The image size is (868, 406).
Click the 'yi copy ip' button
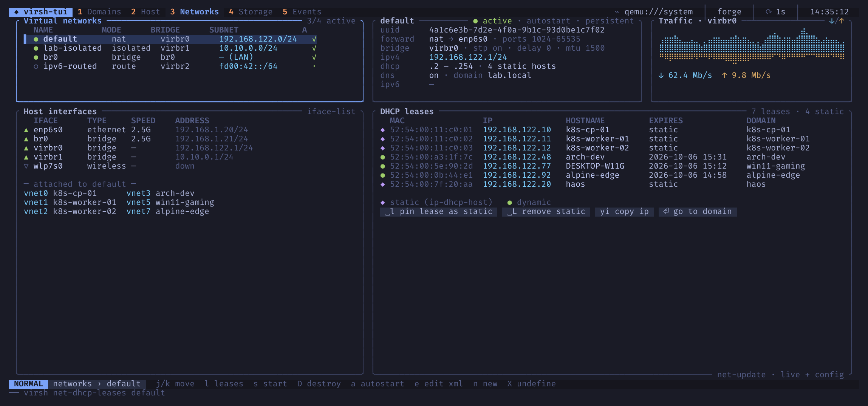pos(624,212)
